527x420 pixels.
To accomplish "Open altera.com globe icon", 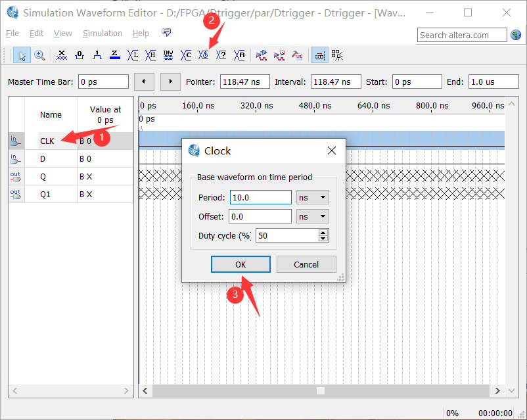I will 516,35.
